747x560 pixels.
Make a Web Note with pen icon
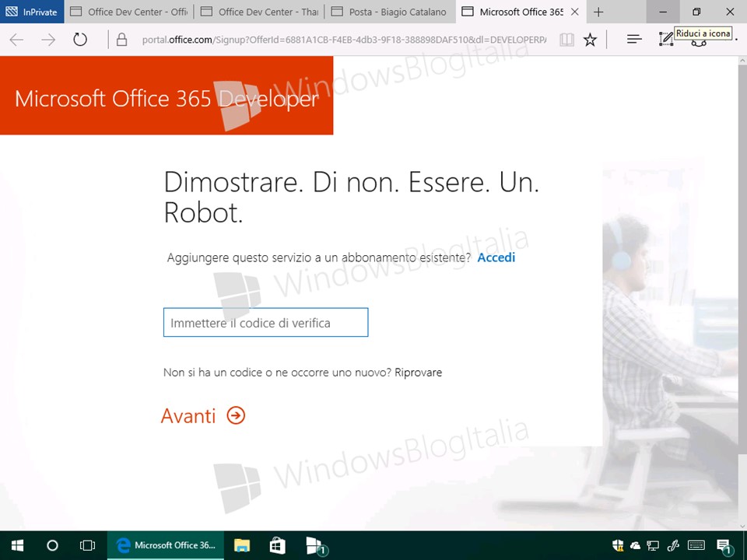click(666, 40)
